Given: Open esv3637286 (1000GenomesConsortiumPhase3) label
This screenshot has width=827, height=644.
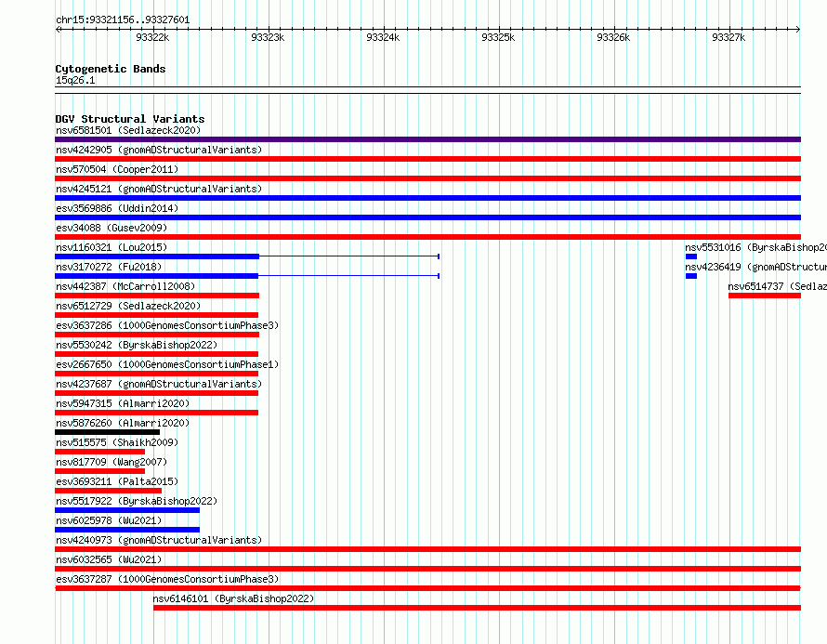Looking at the screenshot, I should (x=167, y=325).
